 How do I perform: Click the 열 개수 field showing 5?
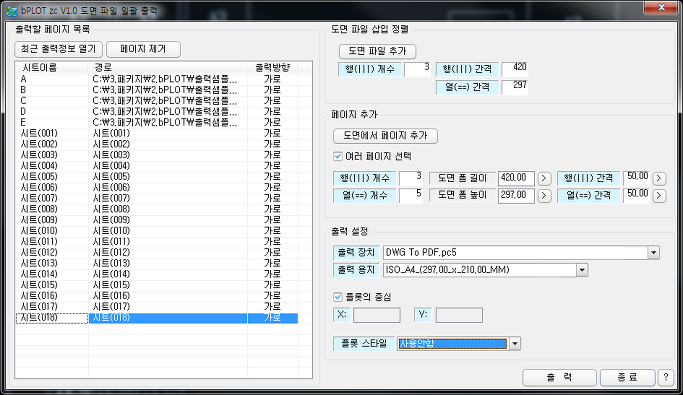[x=411, y=196]
